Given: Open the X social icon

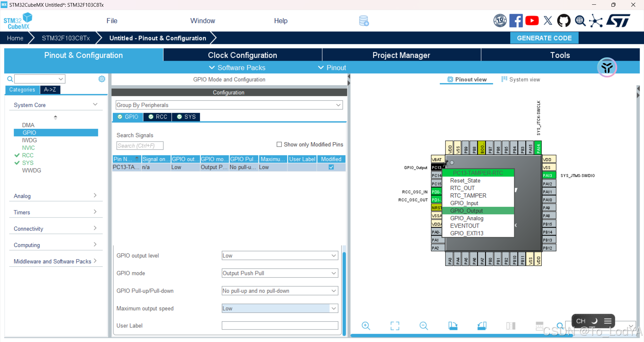Looking at the screenshot, I should [x=548, y=21].
